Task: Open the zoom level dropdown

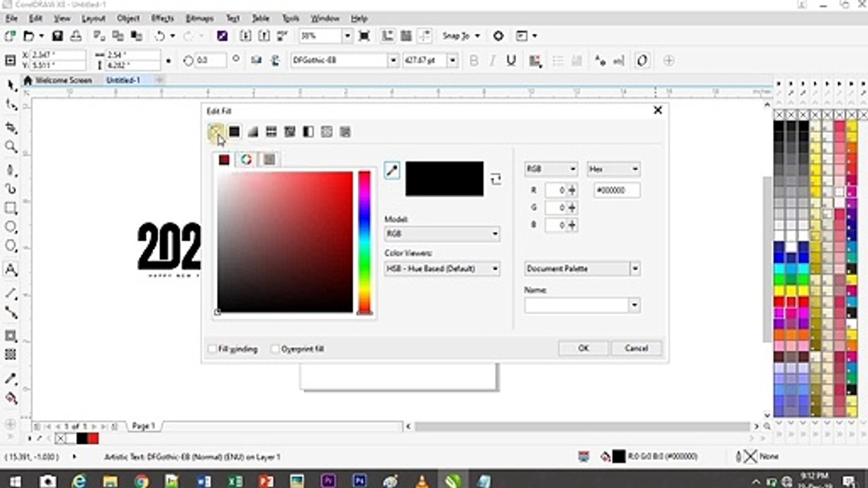Action: coord(347,36)
